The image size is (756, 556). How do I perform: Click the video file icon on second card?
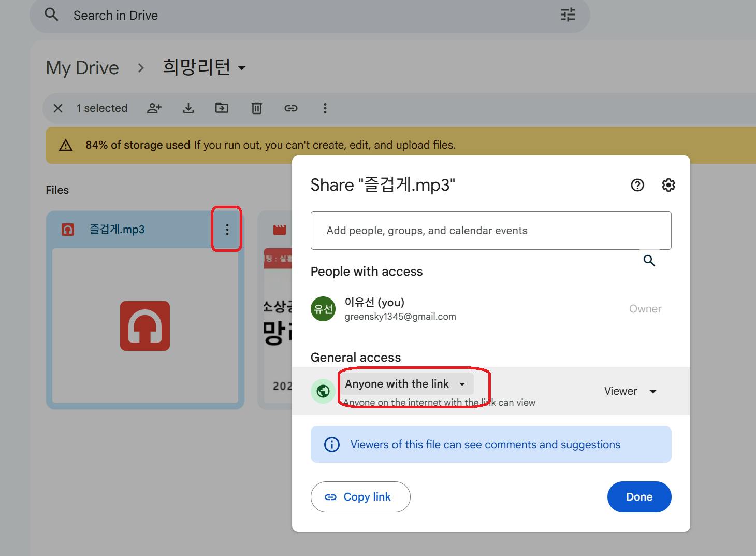[280, 230]
